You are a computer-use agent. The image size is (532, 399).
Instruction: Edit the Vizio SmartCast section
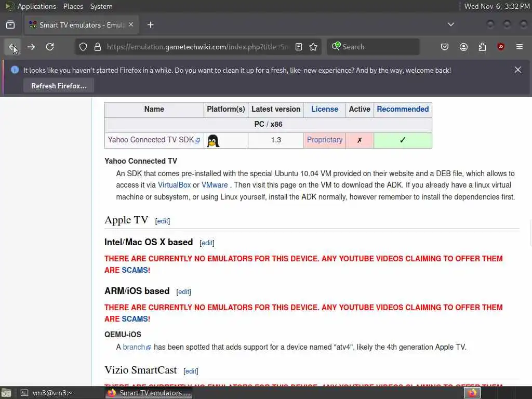(191, 371)
